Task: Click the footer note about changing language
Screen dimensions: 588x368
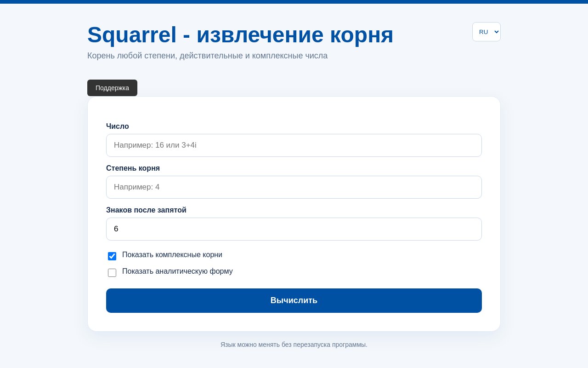Action: [294, 345]
